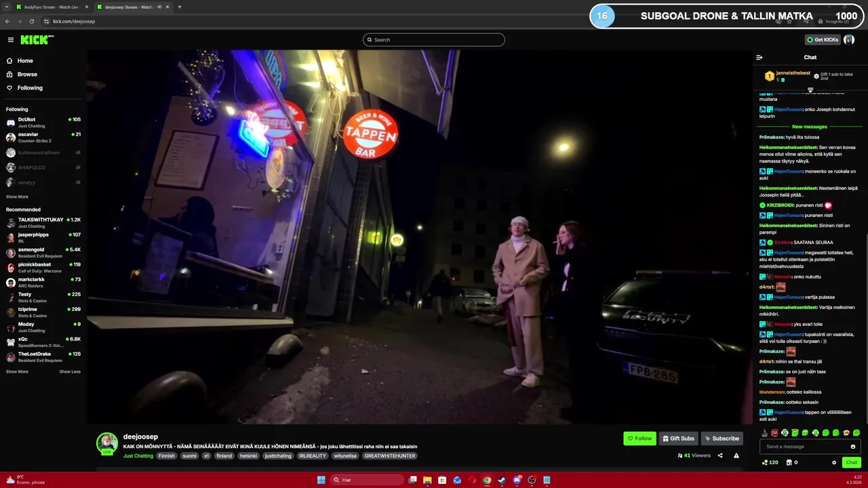The image size is (868, 488).
Task: Collapse the chat panel
Action: click(x=759, y=58)
